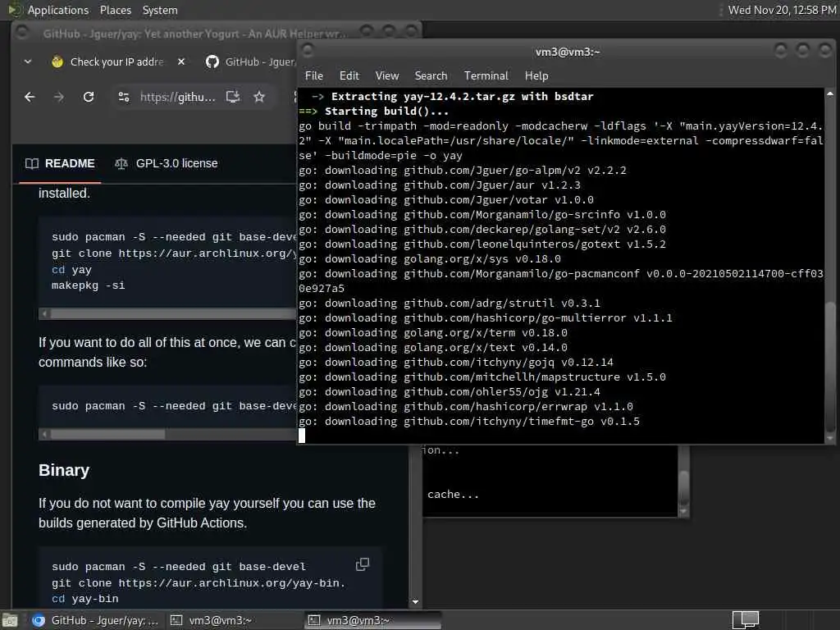Click "github.com/itchyny/timefmt-go v0.1.5" line
Viewport: 840px width, 630px height.
pyautogui.click(x=521, y=422)
